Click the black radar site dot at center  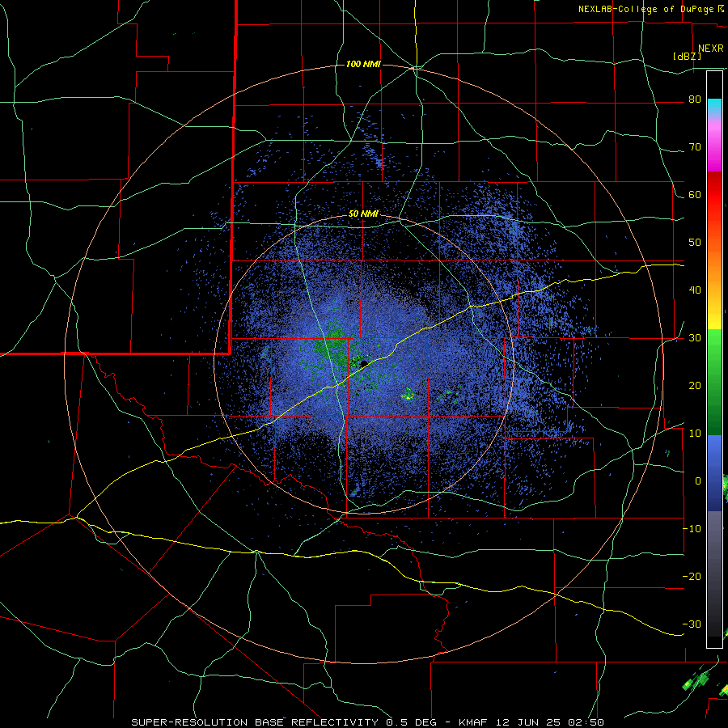364,363
